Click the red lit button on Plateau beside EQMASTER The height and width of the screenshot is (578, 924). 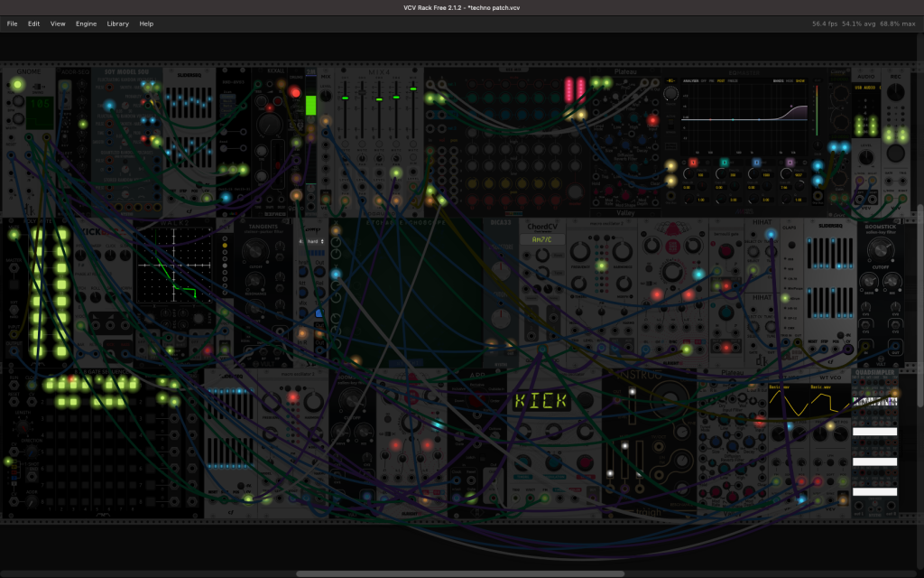pyautogui.click(x=652, y=120)
